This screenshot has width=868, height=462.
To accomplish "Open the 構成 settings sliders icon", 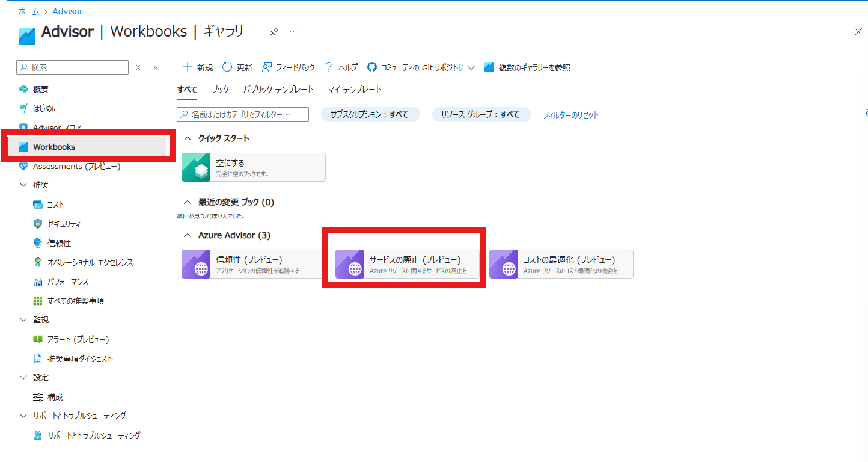I will (38, 397).
